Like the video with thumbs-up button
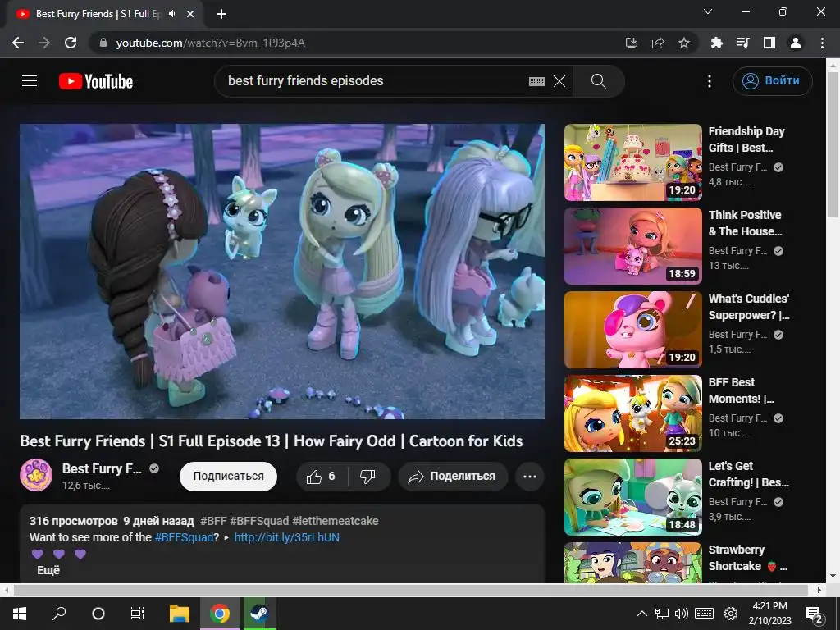This screenshot has height=630, width=840. tap(321, 477)
